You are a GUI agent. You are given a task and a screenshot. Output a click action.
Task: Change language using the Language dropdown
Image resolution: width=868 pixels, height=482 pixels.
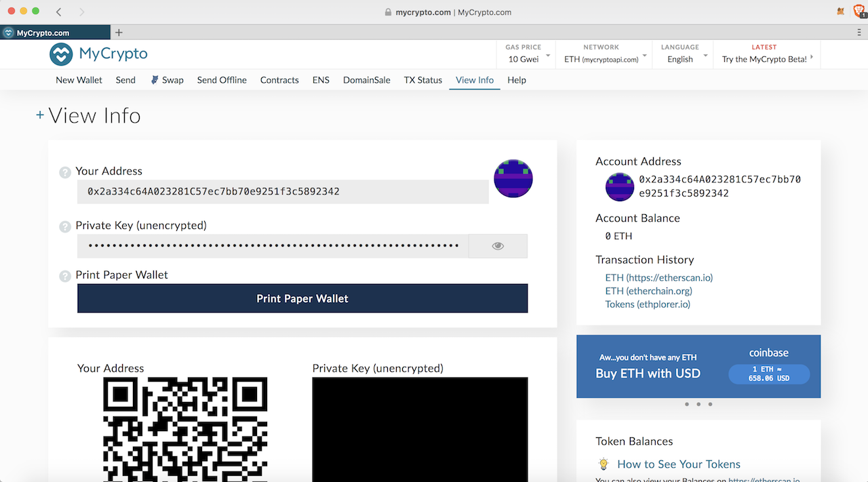(x=684, y=54)
